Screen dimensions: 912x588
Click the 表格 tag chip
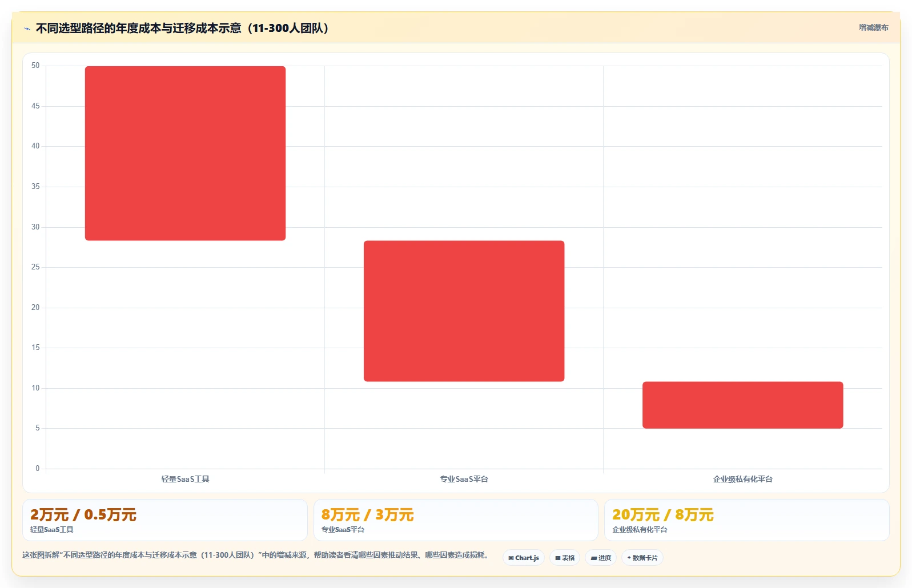tap(565, 558)
